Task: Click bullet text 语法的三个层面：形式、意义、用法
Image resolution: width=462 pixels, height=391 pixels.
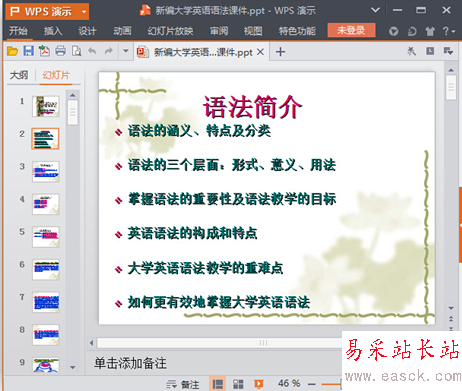Action: tap(232, 165)
